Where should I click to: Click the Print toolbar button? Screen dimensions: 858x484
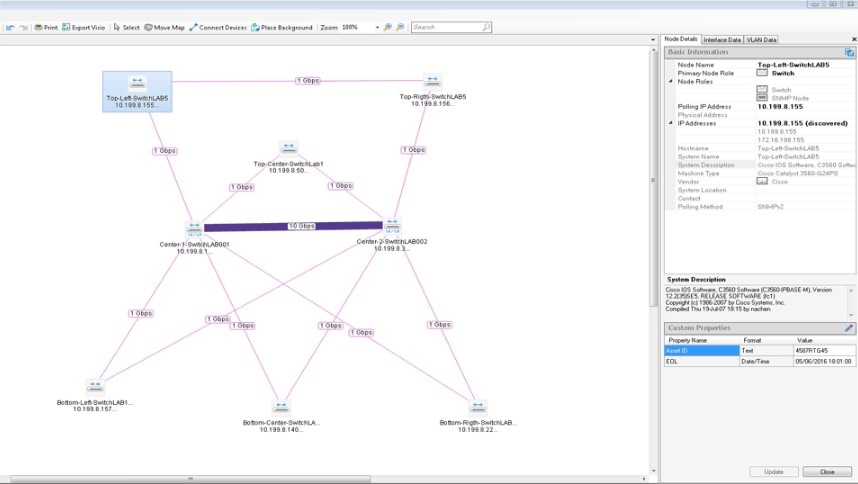[46, 27]
